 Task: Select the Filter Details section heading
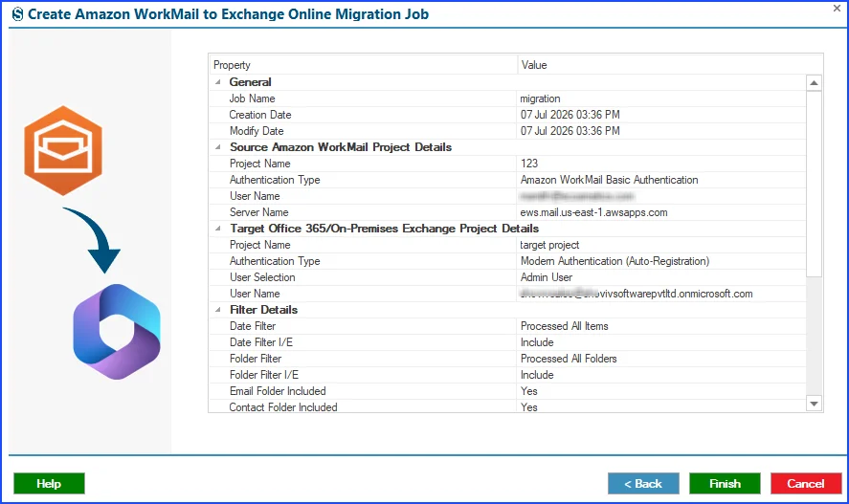263,310
